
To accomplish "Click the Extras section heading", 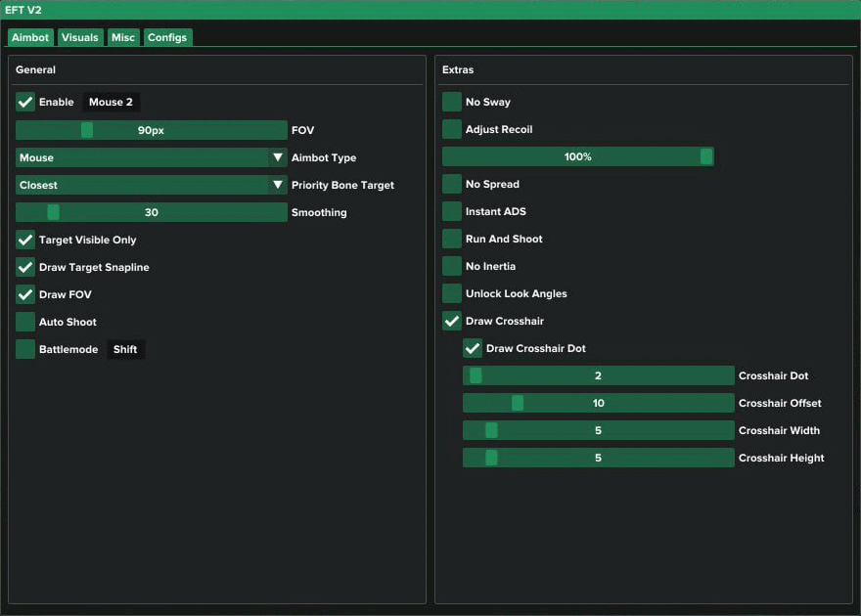I will [458, 69].
